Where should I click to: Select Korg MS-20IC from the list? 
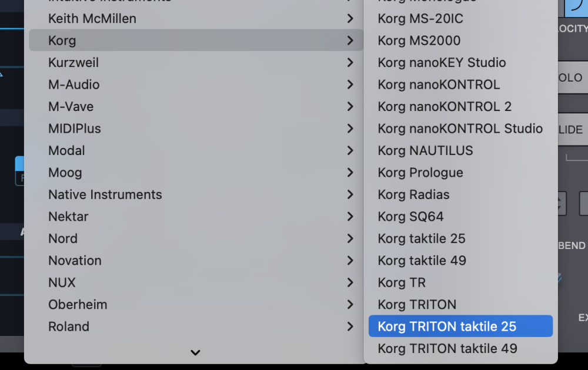pyautogui.click(x=420, y=19)
